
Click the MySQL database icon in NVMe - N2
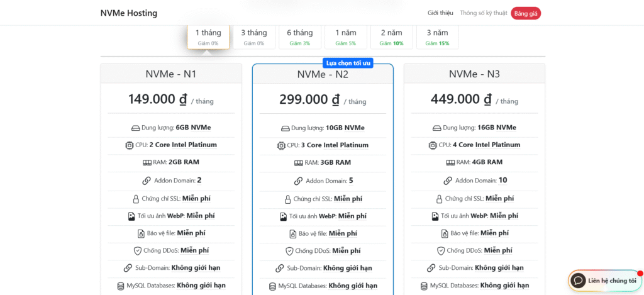tap(272, 286)
